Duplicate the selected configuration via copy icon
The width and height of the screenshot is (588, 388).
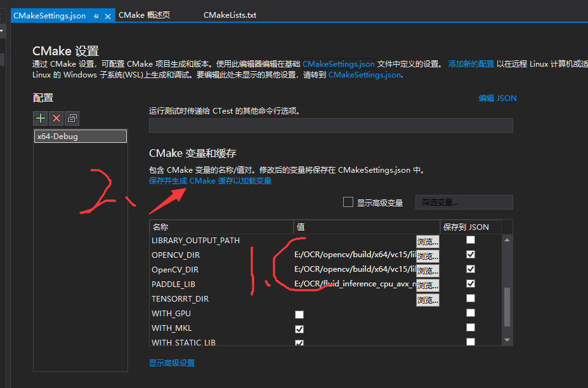click(x=72, y=118)
